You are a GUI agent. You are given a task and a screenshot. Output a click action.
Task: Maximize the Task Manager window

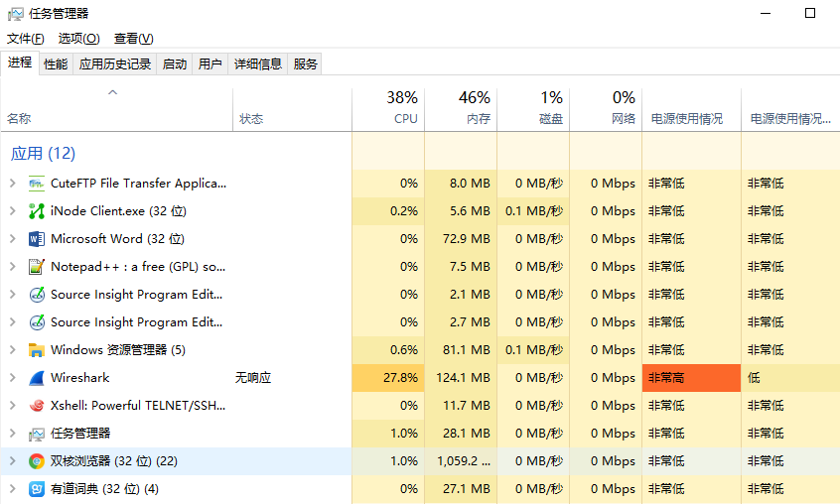coord(810,13)
